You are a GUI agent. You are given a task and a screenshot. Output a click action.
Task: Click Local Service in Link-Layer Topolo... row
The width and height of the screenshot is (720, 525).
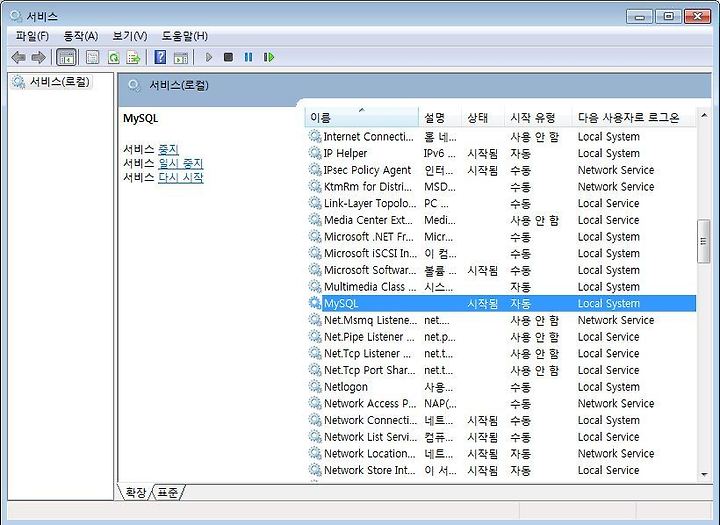click(x=608, y=203)
